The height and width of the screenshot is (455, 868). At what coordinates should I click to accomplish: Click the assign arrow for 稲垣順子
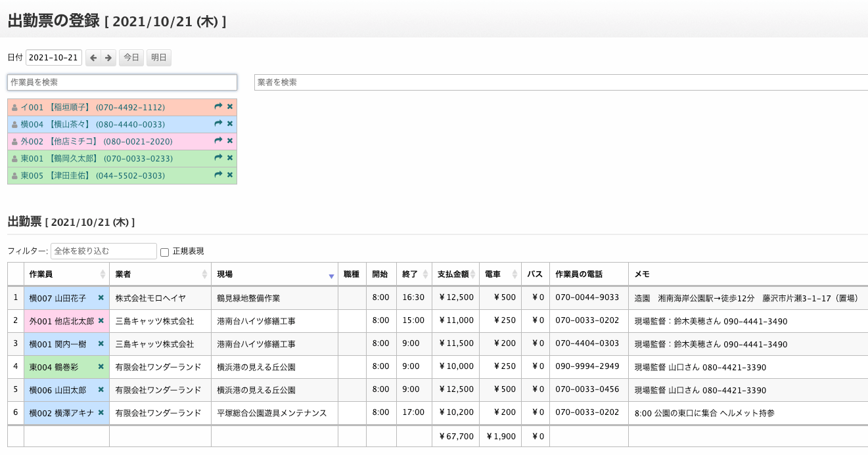218,106
